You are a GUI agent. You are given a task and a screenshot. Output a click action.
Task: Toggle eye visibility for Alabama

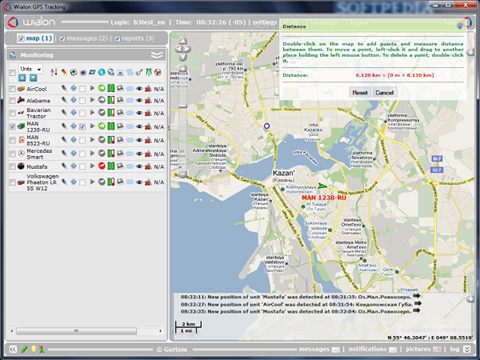139,100
